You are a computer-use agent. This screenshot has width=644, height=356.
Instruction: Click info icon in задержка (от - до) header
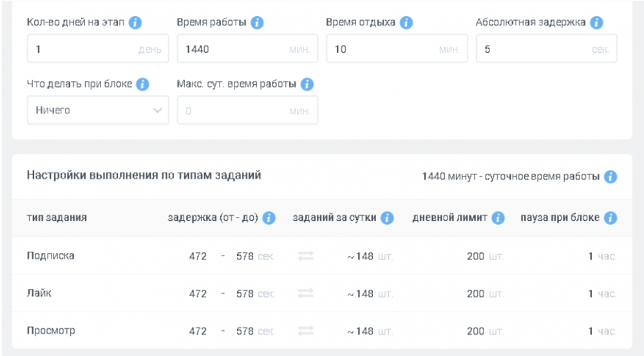(x=269, y=218)
